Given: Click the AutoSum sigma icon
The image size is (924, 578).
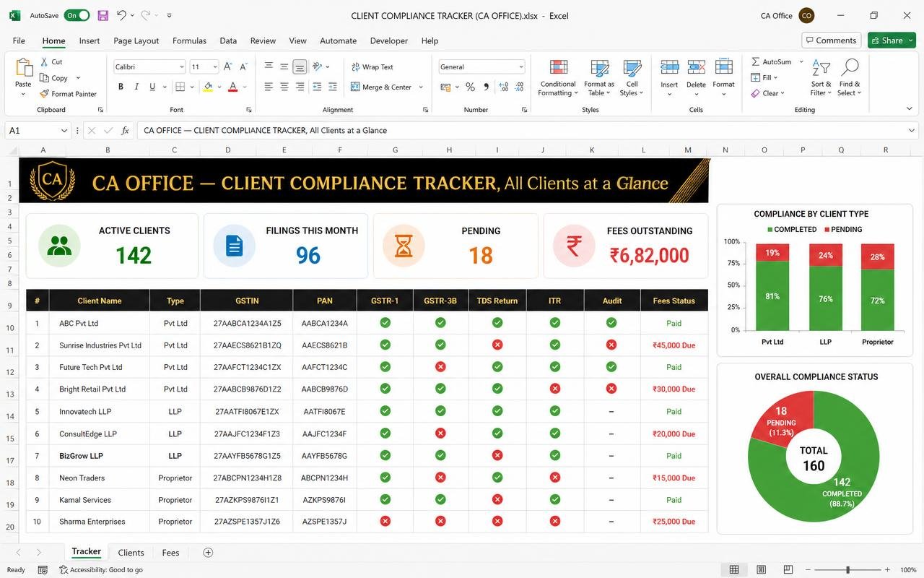Looking at the screenshot, I should coord(755,62).
